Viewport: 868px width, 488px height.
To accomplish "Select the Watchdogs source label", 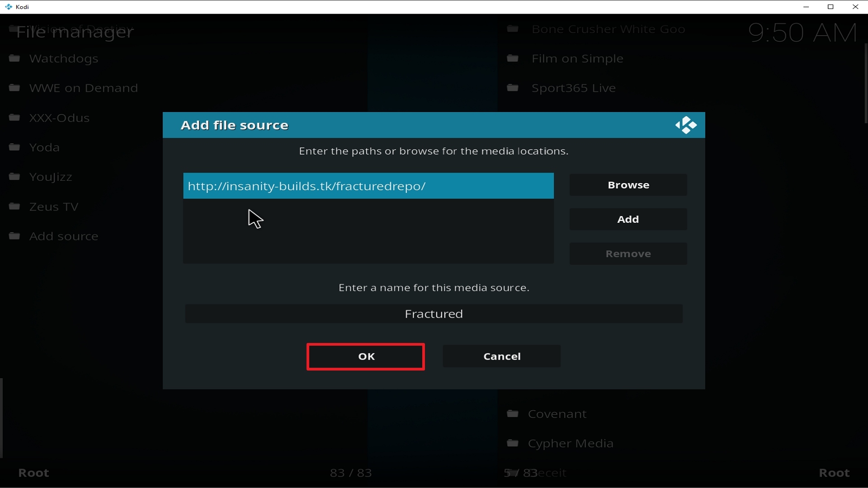I will click(x=64, y=59).
